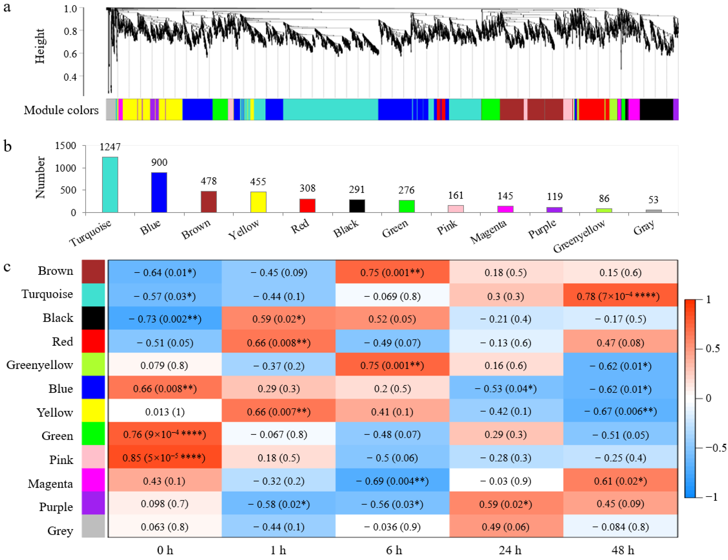The image size is (728, 560).
Task: Click Turquoise 48 h cell showing 0.78
Action: click(x=620, y=295)
